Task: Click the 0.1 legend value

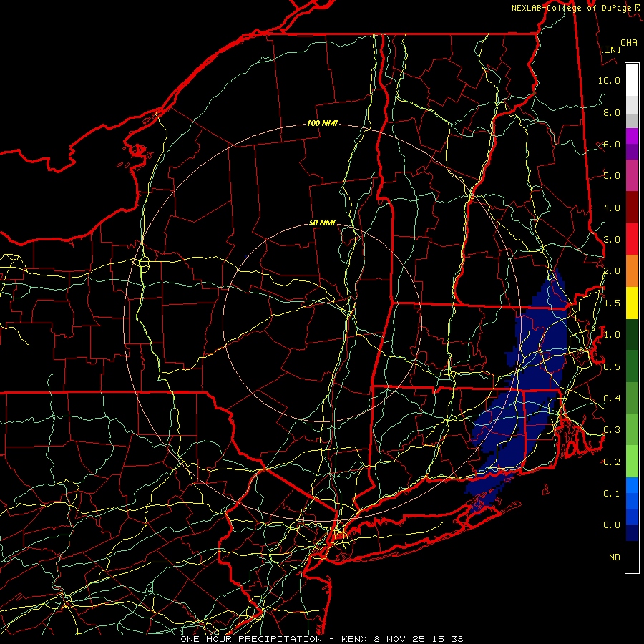Action: pyautogui.click(x=612, y=493)
